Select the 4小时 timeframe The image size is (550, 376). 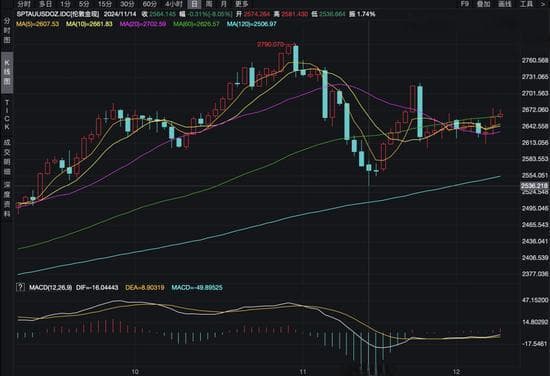174,4
